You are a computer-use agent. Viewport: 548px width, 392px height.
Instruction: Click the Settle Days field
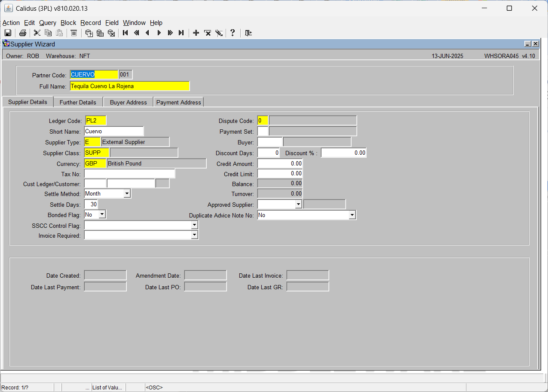tap(91, 205)
